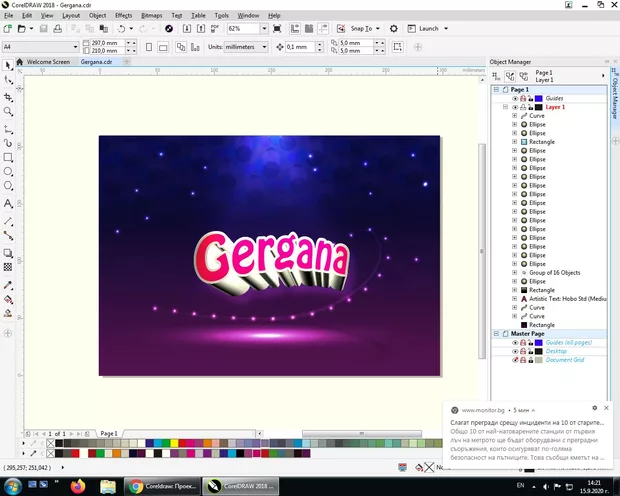The width and height of the screenshot is (620, 496).
Task: Toggle visibility of Document Grid layer
Action: click(x=515, y=360)
